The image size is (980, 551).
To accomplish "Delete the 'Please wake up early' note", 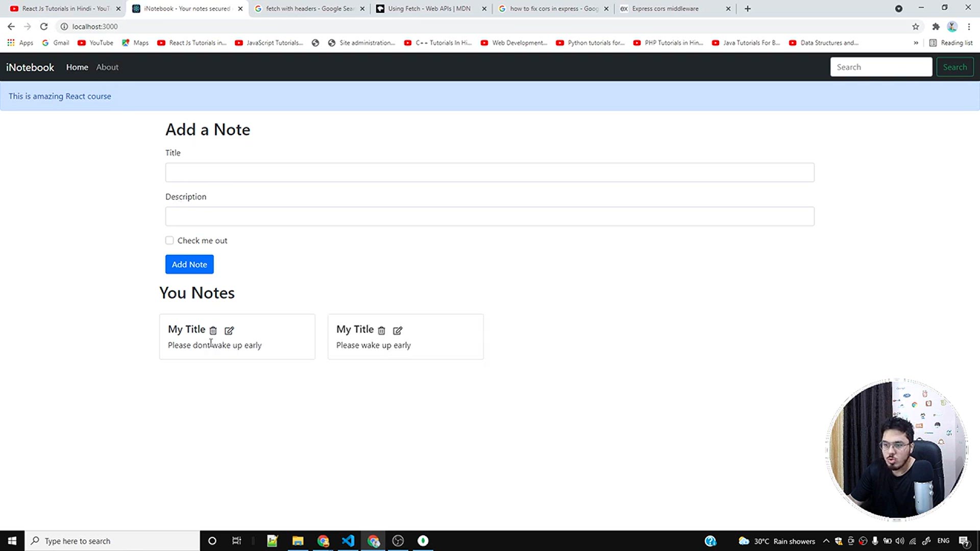I will (x=381, y=331).
